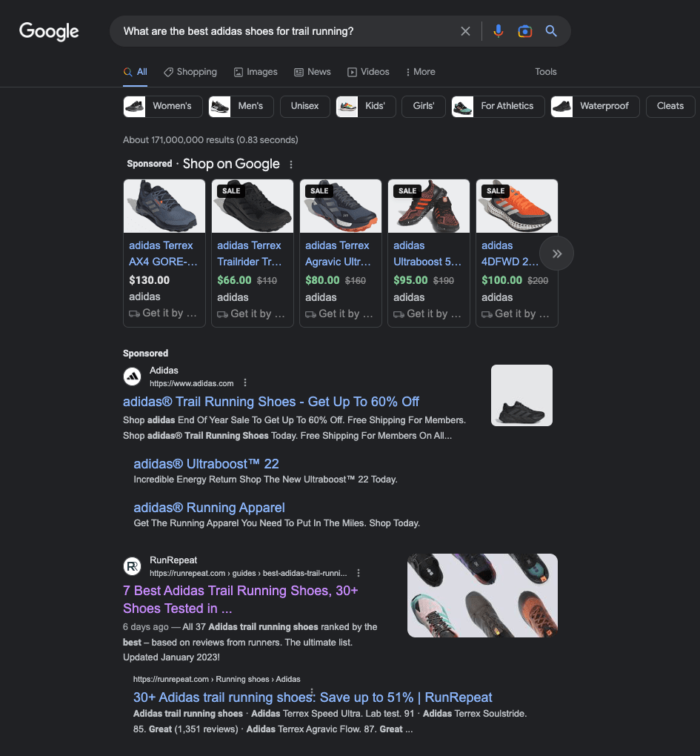Click the $80.00 sale price

click(x=322, y=280)
